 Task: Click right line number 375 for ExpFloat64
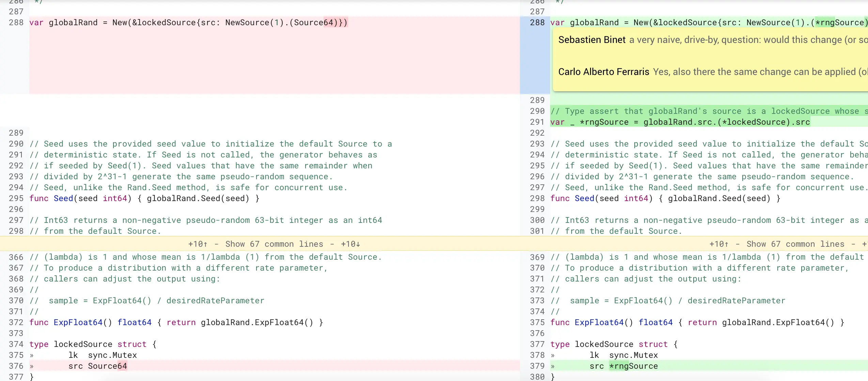(537, 322)
